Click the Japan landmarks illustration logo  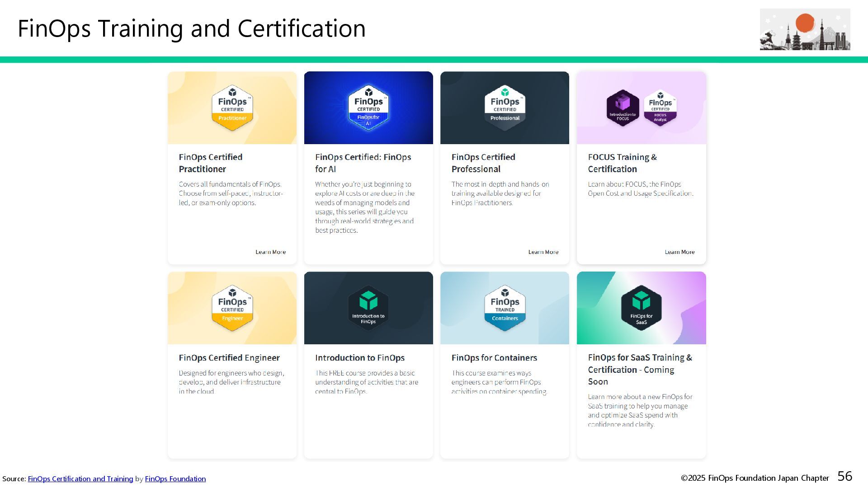point(805,29)
